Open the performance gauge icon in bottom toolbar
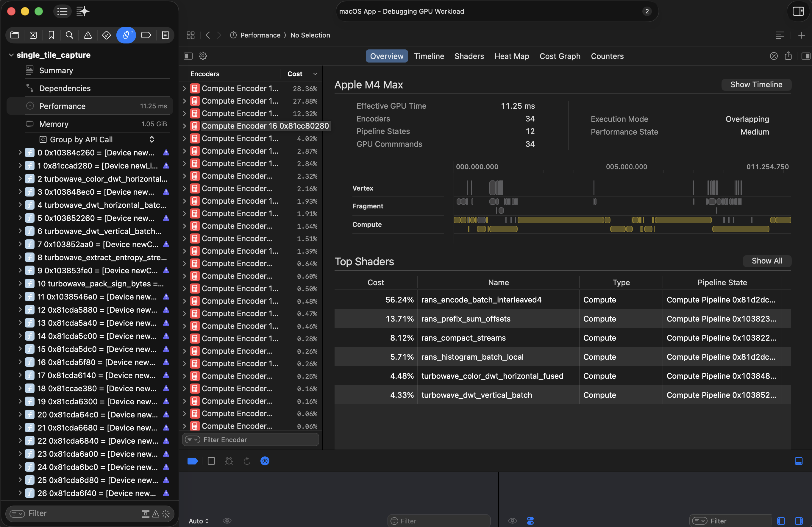812x527 pixels. point(265,461)
